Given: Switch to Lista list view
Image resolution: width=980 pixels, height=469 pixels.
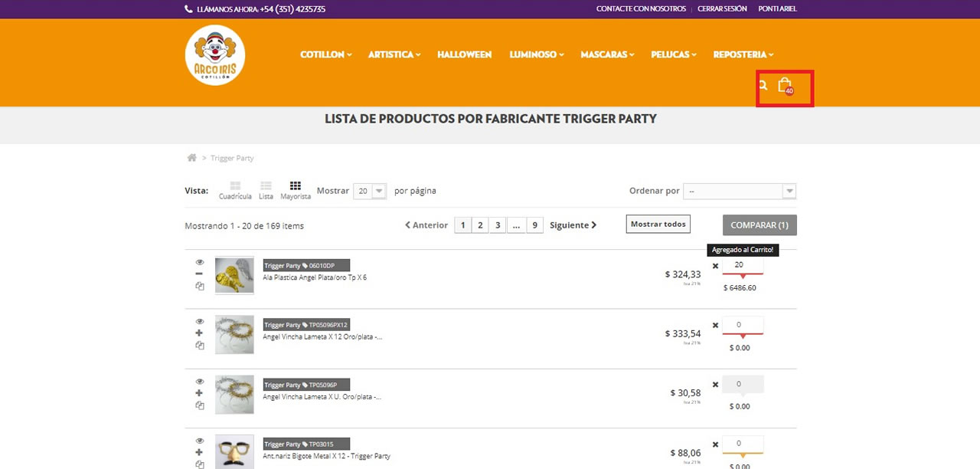Looking at the screenshot, I should pyautogui.click(x=266, y=191).
